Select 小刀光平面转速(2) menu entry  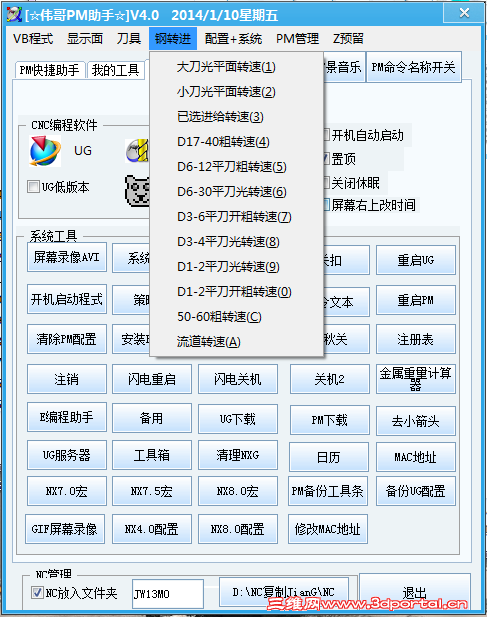click(236, 92)
